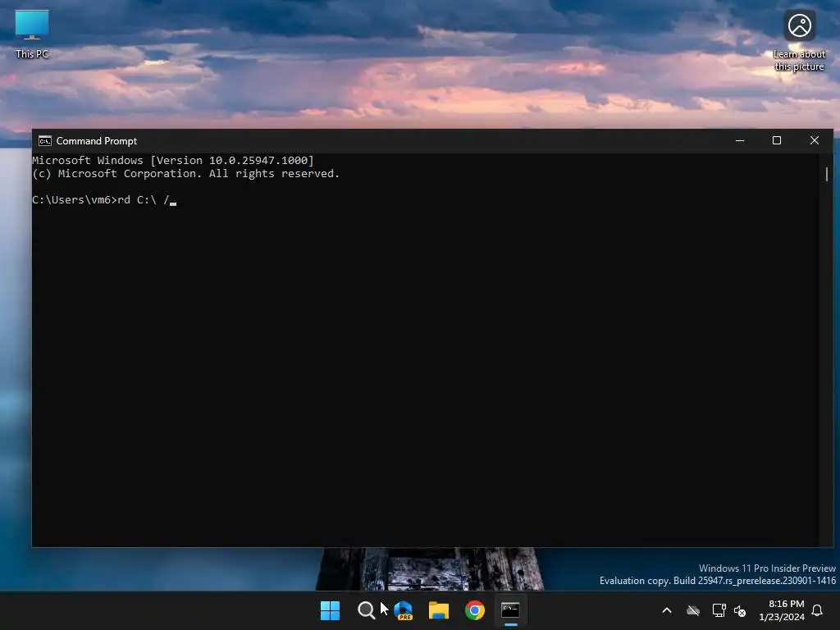
Task: Launch Microsoft Edge preview from taskbar
Action: tap(403, 610)
